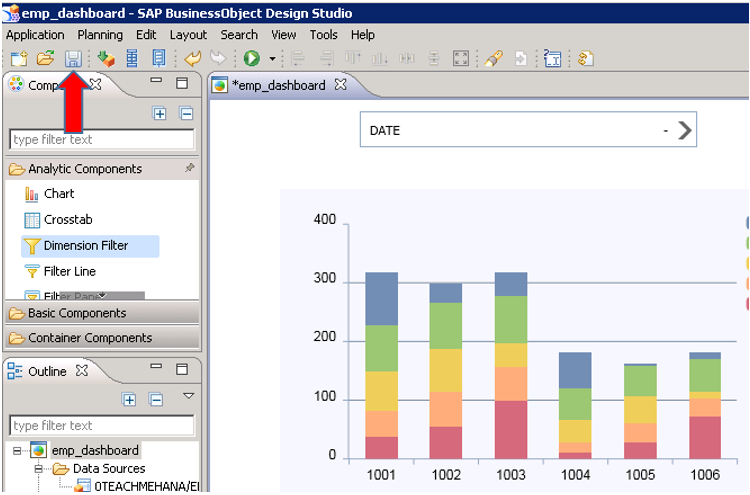The width and height of the screenshot is (750, 495).
Task: Click the align bottom toolbar icon
Action: [380, 58]
